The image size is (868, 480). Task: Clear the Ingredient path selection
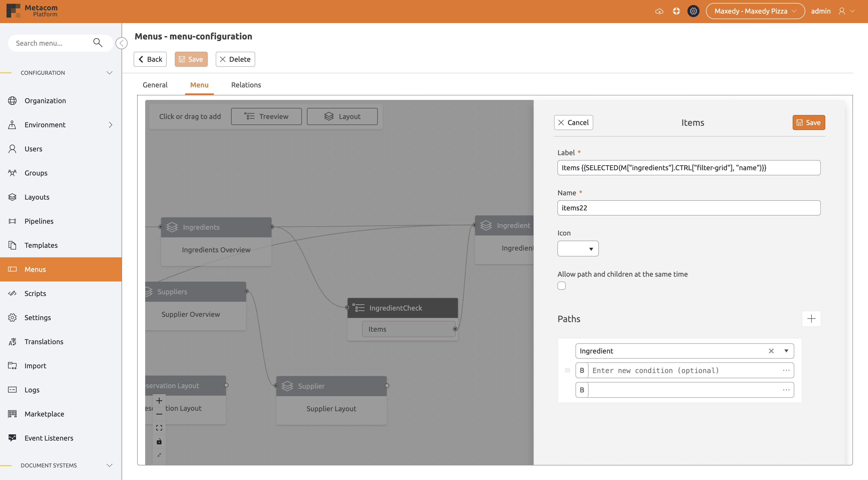click(771, 351)
